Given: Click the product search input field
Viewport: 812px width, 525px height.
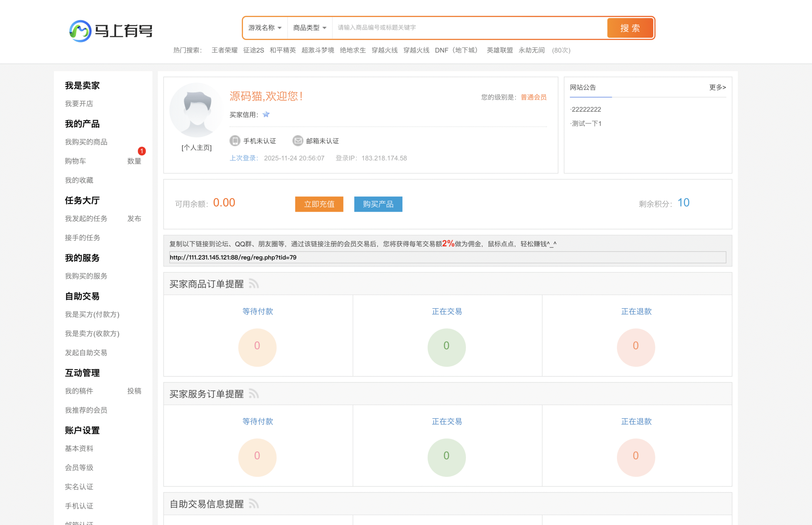Looking at the screenshot, I should point(467,28).
